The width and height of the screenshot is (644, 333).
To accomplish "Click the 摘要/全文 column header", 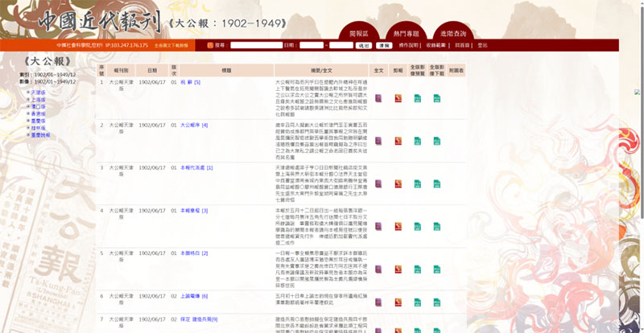I will [321, 70].
